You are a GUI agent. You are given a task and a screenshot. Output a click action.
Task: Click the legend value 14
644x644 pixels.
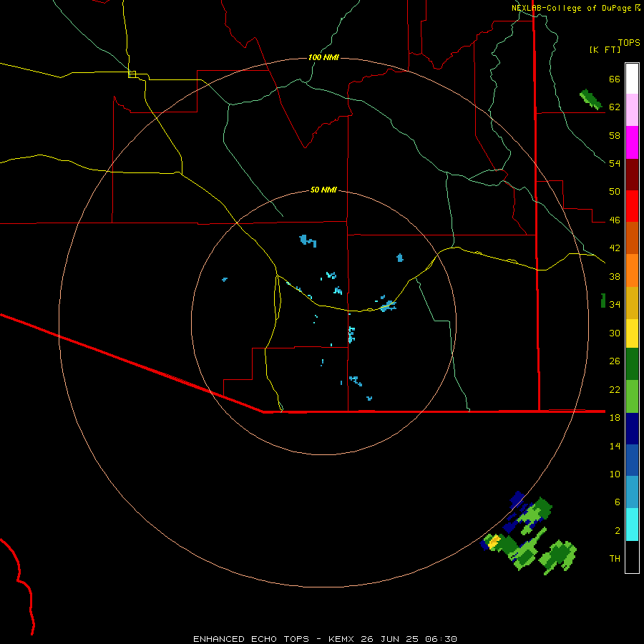pos(615,446)
